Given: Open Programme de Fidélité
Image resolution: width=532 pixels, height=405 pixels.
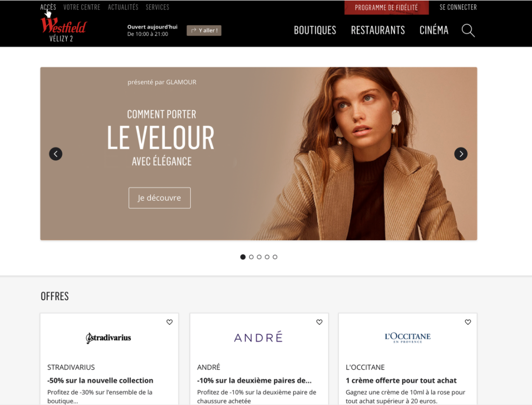Looking at the screenshot, I should point(386,7).
